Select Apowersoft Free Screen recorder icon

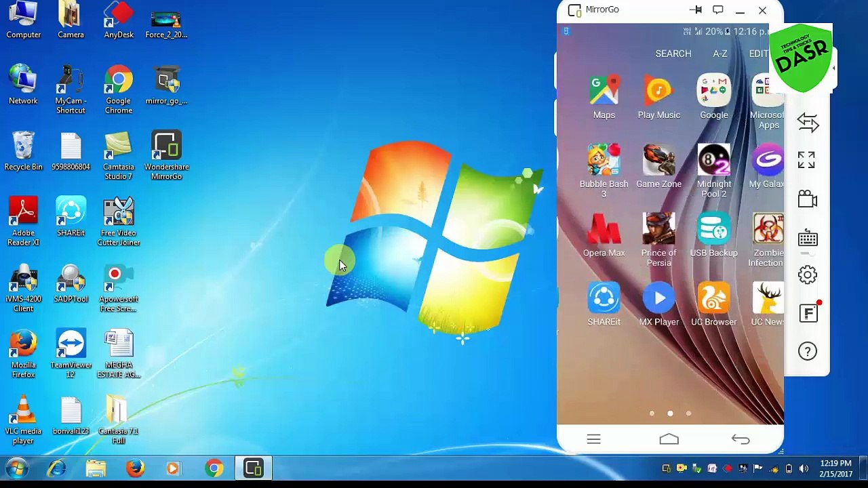click(119, 287)
